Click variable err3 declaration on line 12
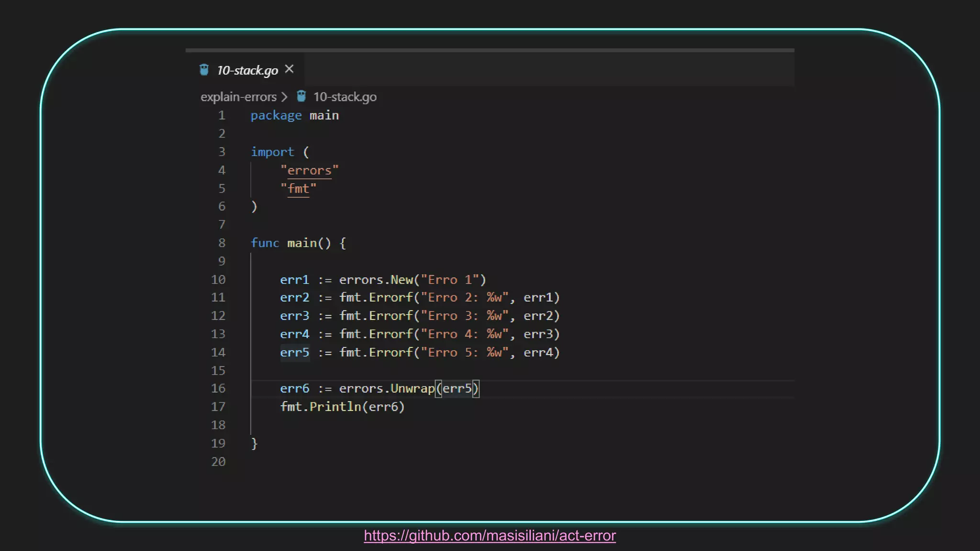980x551 pixels. [295, 316]
